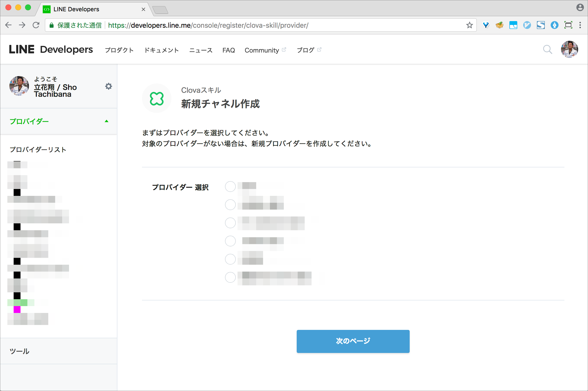Click the external-link icon beside Community

[284, 50]
